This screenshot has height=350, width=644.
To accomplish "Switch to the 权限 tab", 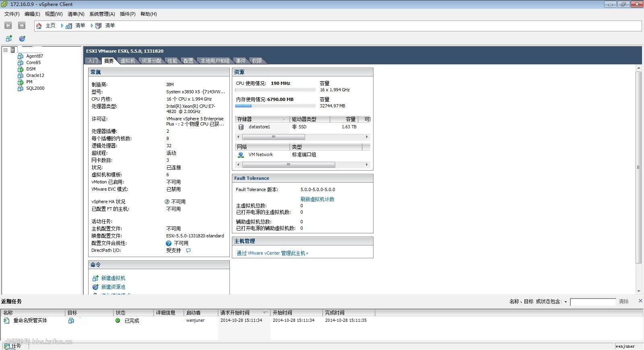I will (x=257, y=61).
